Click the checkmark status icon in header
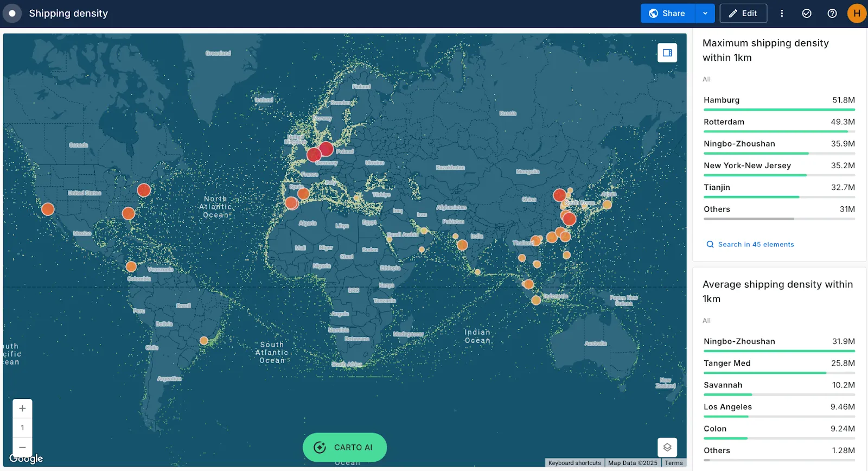The height and width of the screenshot is (471, 868). tap(807, 14)
